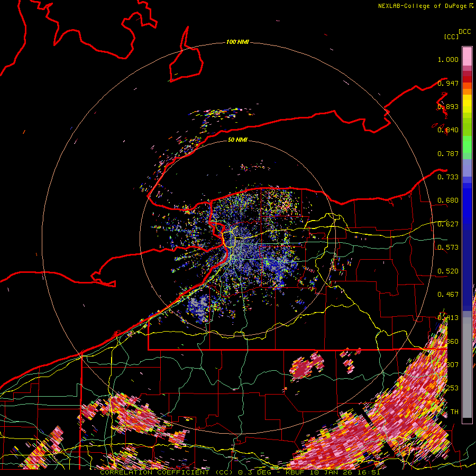Pick the pink top segment of the color bar

467,57
